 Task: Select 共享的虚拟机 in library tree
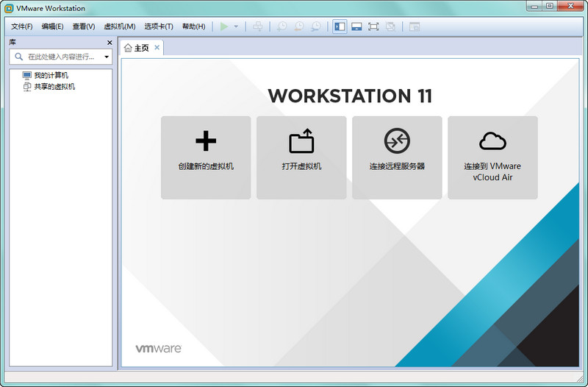(54, 87)
